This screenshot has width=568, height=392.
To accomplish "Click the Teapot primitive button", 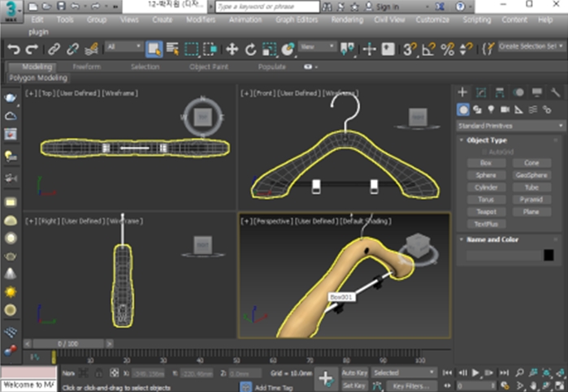I will (485, 211).
